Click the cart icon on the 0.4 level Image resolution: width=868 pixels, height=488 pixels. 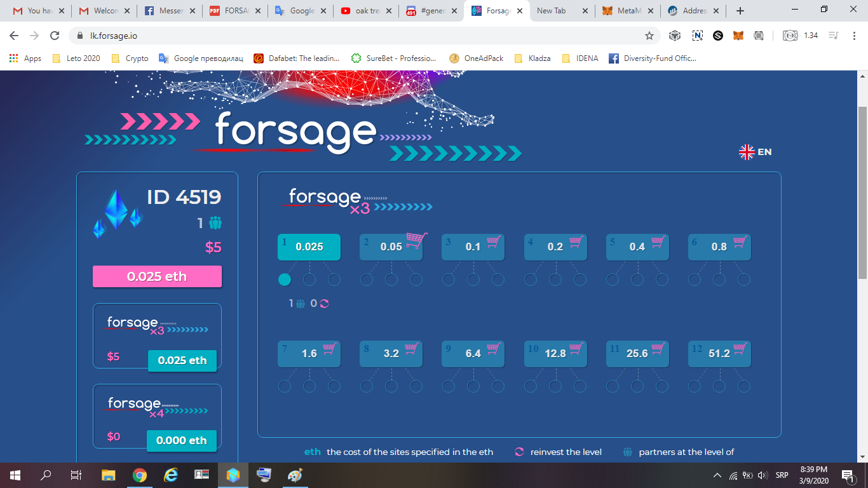pyautogui.click(x=658, y=242)
